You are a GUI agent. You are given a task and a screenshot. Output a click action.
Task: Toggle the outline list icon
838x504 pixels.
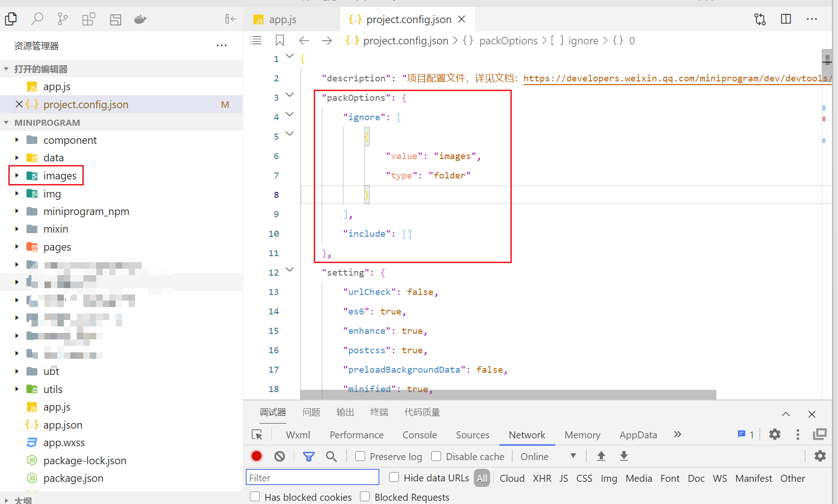click(x=255, y=41)
